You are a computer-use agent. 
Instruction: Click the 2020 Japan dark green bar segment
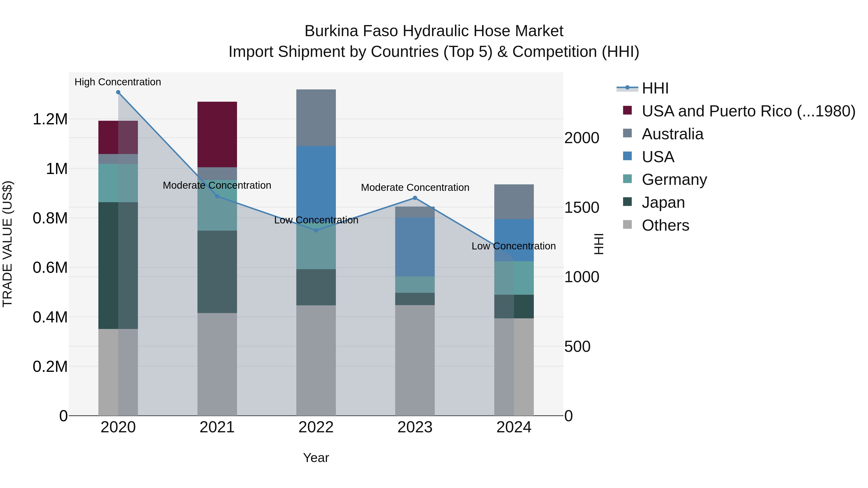pos(118,266)
